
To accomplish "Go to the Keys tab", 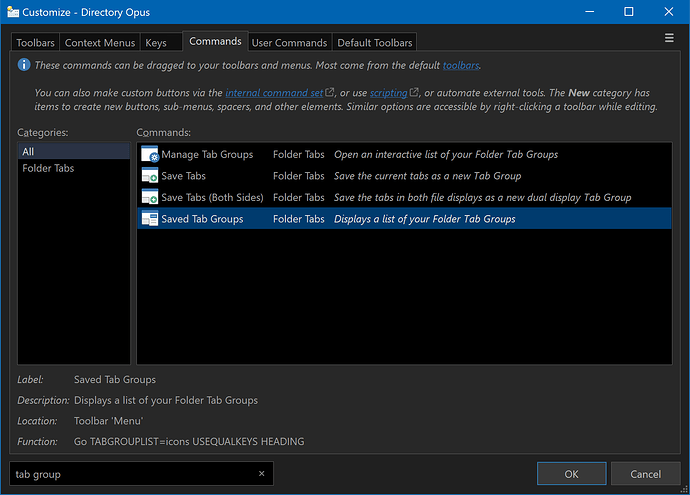I will 156,43.
